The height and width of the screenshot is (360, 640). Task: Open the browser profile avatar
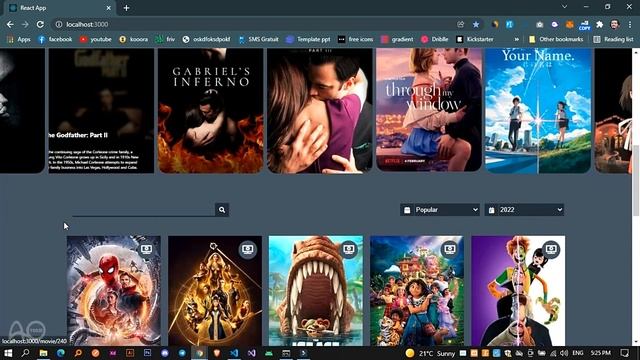(x=615, y=24)
